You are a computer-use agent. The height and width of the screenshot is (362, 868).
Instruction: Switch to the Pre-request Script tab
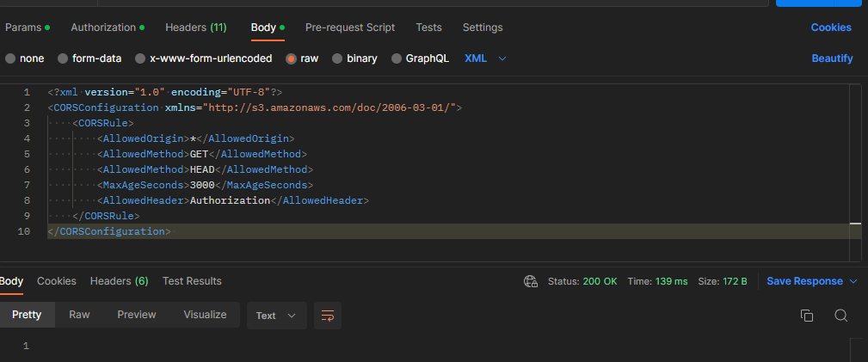350,28
